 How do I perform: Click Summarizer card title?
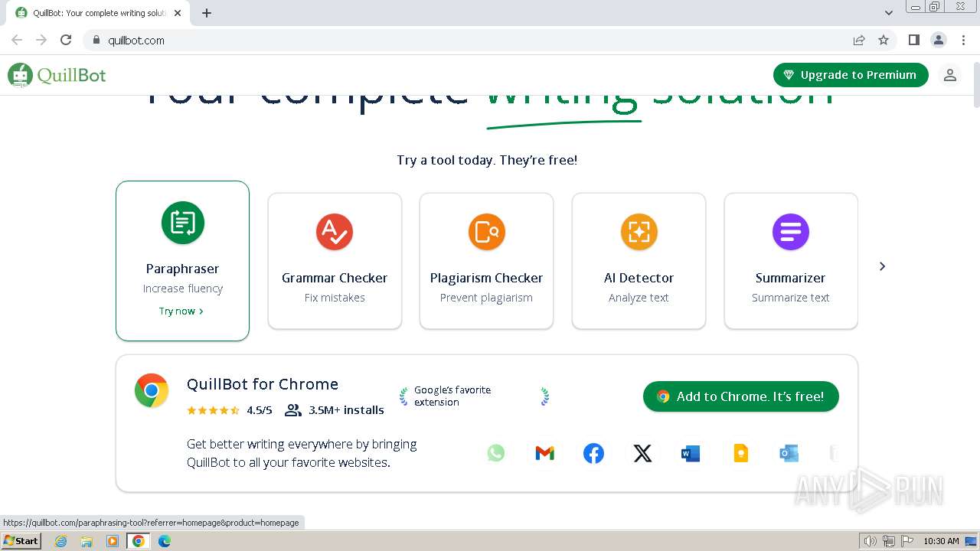click(x=791, y=278)
